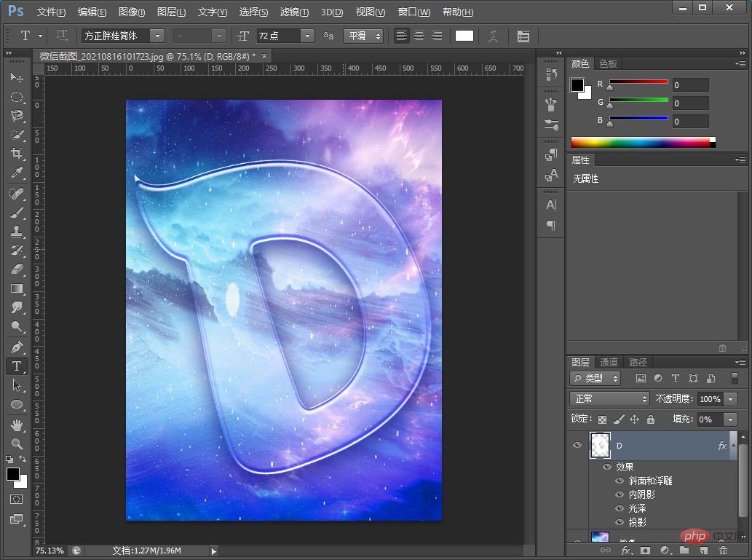
Task: Select the Brush tool
Action: click(17, 213)
